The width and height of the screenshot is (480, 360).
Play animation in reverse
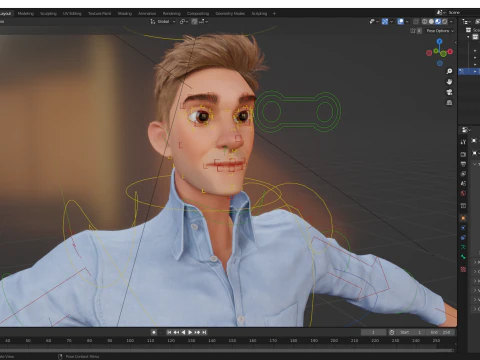click(x=183, y=332)
